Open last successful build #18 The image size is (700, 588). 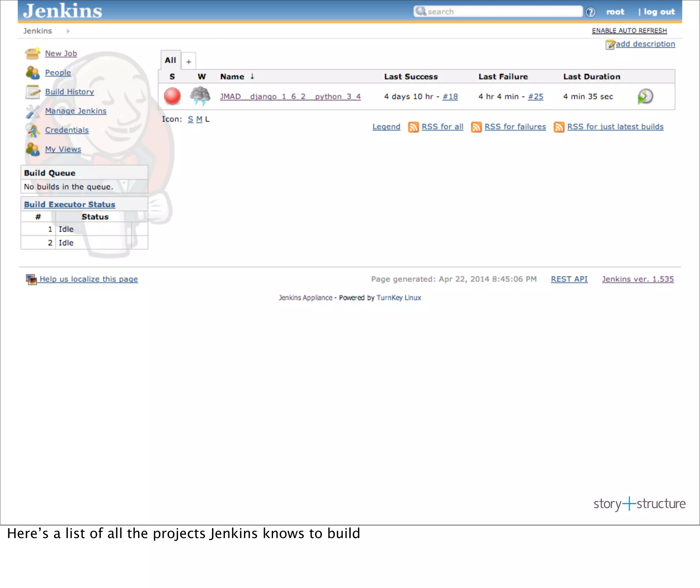(450, 97)
